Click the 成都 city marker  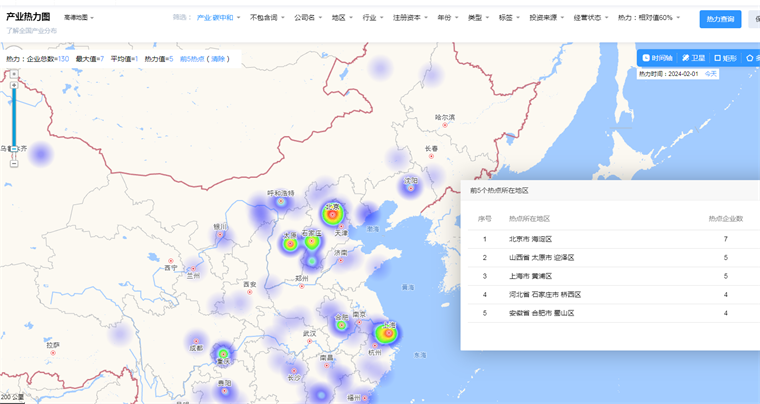pos(196,341)
